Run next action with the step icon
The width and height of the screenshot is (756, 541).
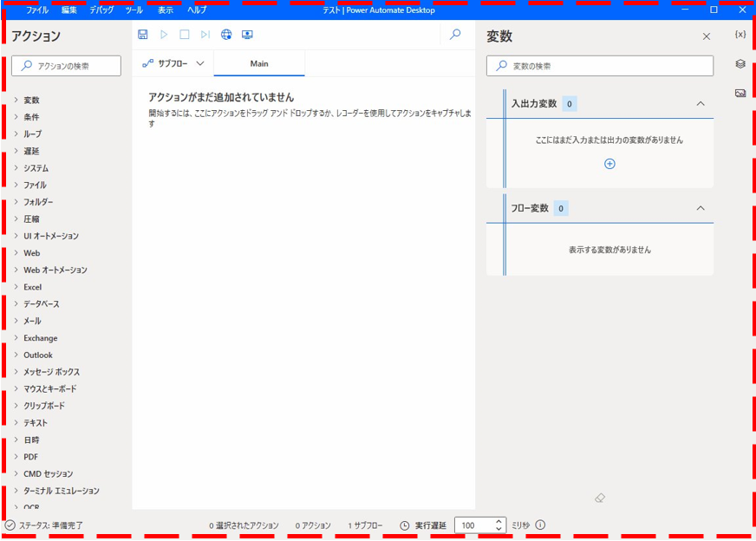click(x=205, y=34)
